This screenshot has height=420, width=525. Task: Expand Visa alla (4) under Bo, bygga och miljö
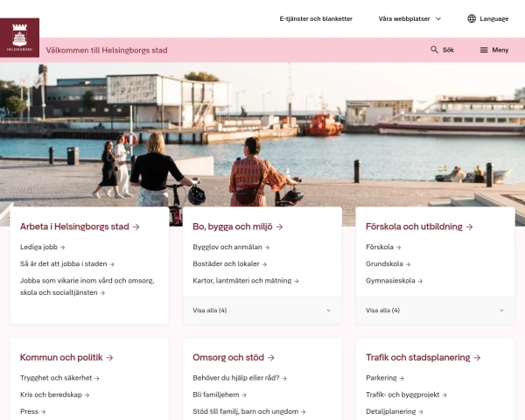point(262,311)
